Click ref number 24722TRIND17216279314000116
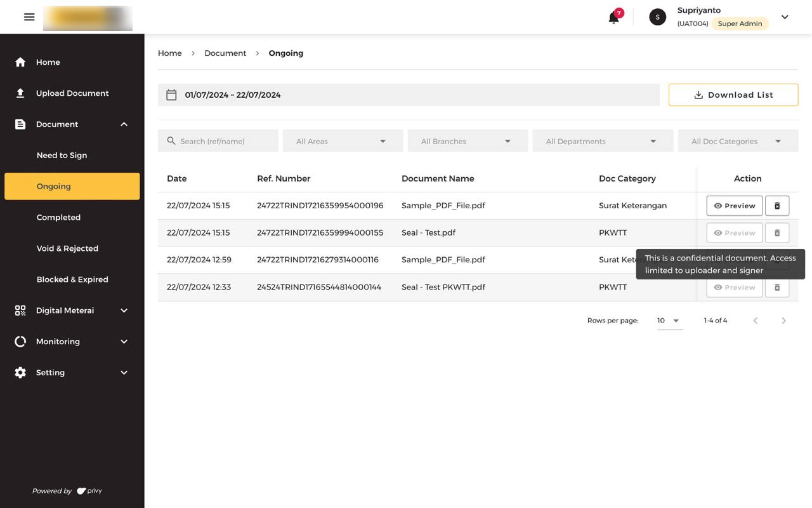This screenshot has width=812, height=508. tap(318, 260)
